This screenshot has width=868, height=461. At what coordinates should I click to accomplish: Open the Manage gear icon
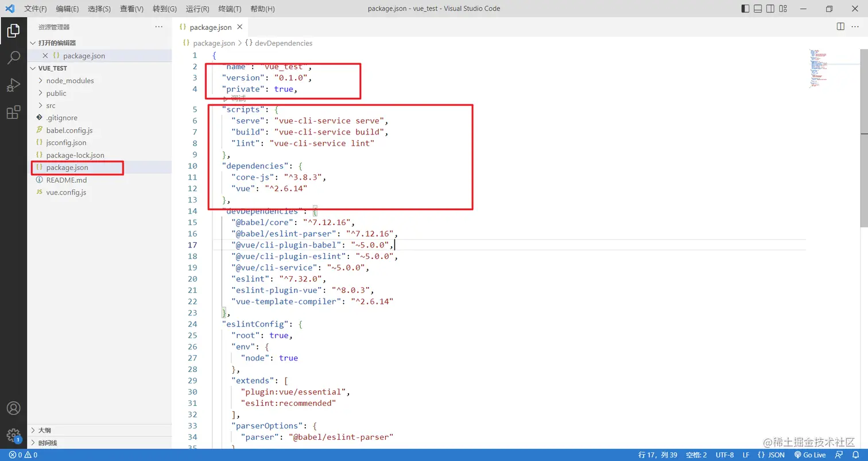[13, 436]
